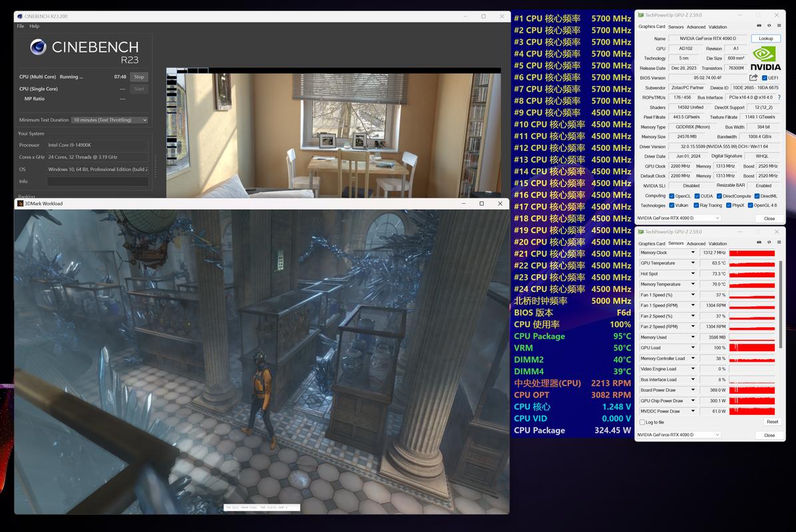Click the BIOS share/export icon in GPU-Z
This screenshot has height=532, width=796.
[753, 78]
